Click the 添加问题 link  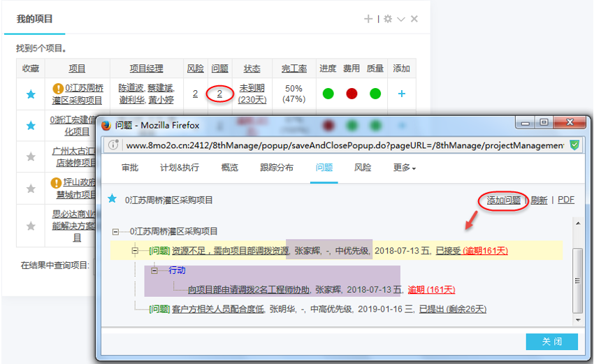point(503,200)
